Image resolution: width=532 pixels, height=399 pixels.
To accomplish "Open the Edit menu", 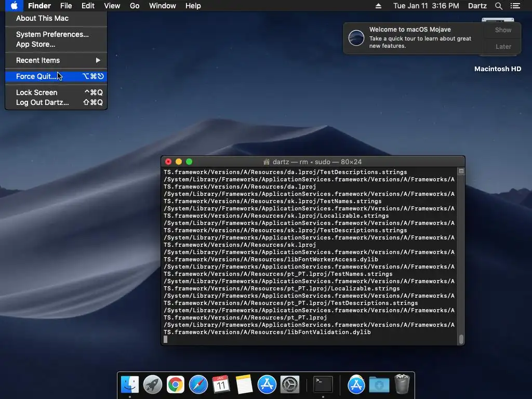I will pyautogui.click(x=88, y=6).
